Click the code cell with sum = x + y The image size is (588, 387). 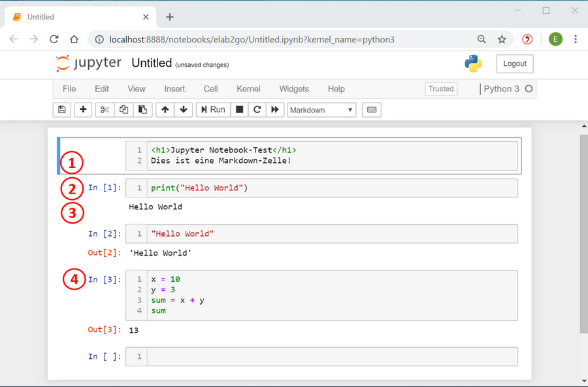pyautogui.click(x=321, y=295)
